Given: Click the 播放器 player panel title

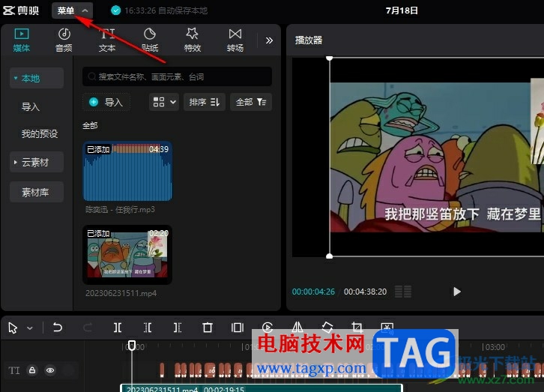Looking at the screenshot, I should (309, 40).
